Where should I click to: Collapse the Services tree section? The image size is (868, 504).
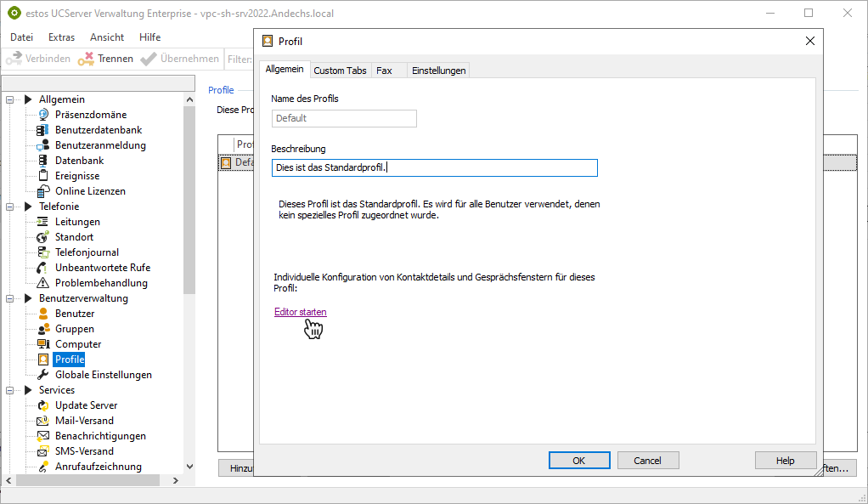click(x=10, y=390)
